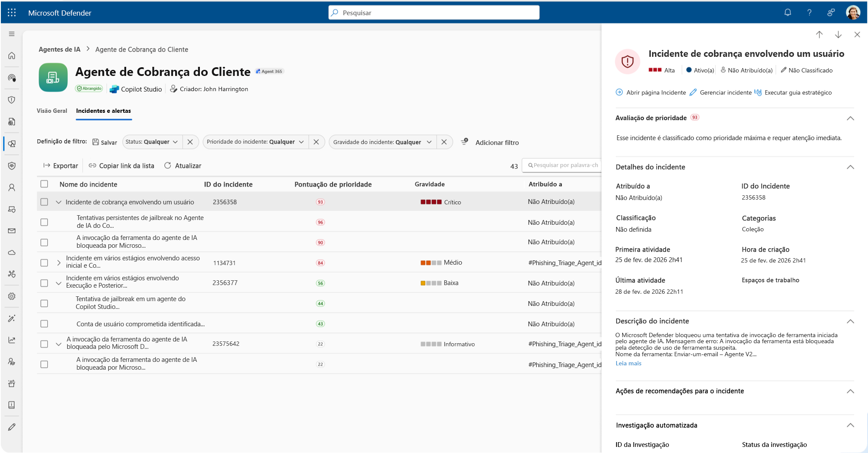Go to previous incident with up arrow

pyautogui.click(x=819, y=34)
